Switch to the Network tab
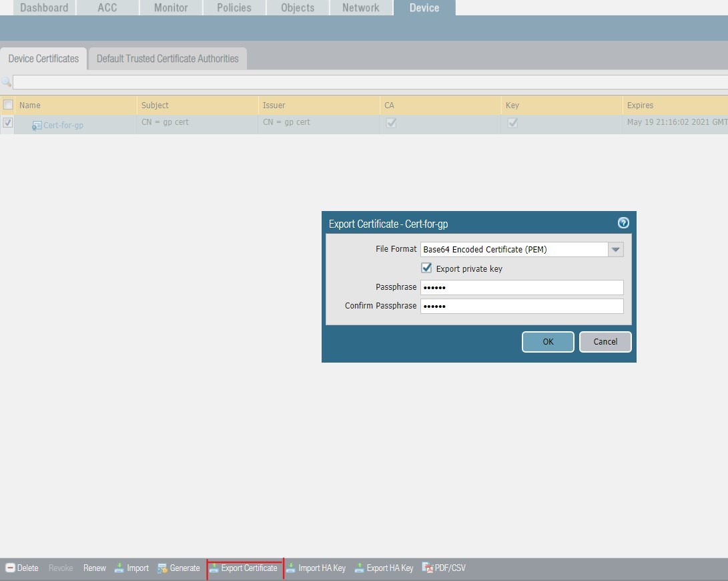Viewport: 728px width, 581px height. (360, 7)
